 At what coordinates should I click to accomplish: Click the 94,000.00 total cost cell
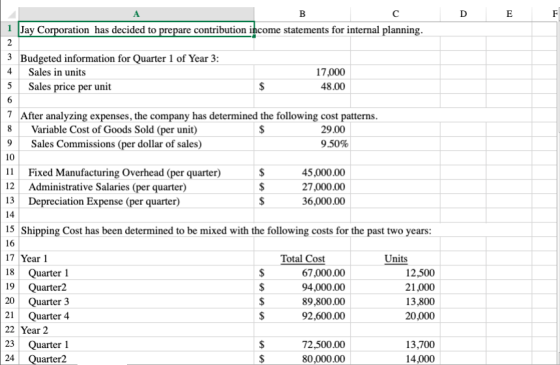302,287
